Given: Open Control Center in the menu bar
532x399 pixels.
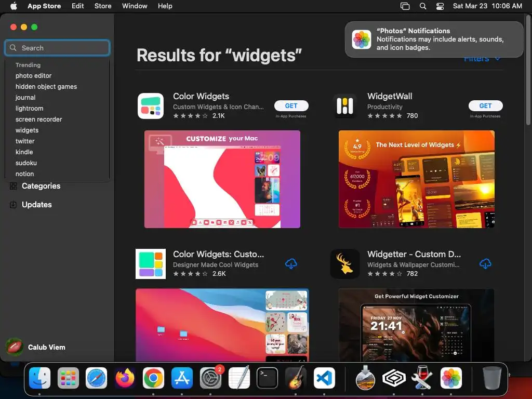Looking at the screenshot, I should pyautogui.click(x=440, y=6).
